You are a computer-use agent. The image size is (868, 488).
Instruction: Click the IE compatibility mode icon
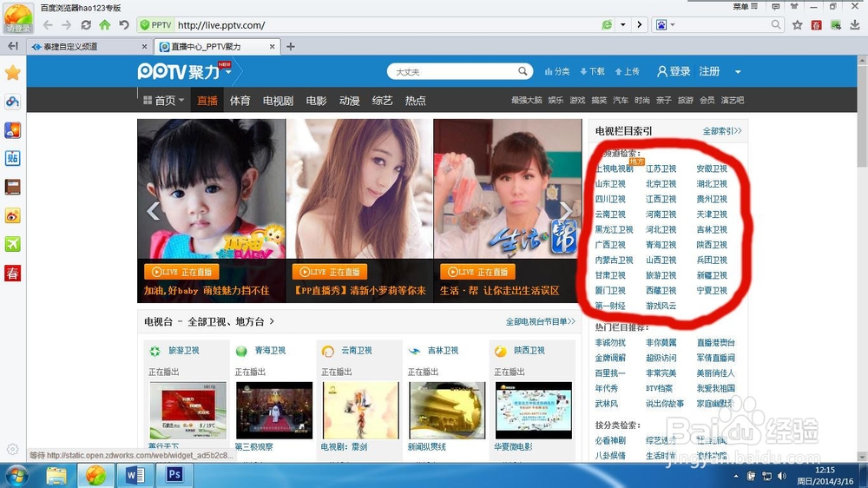click(x=608, y=25)
